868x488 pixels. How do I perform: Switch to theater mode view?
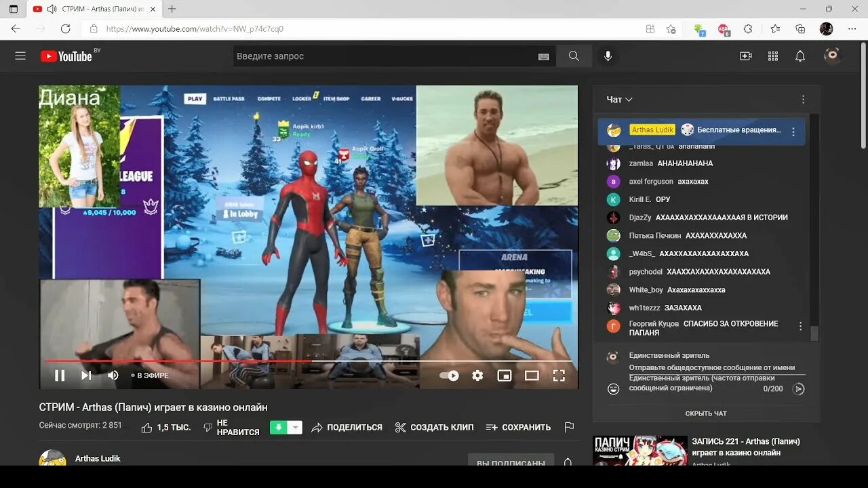tap(532, 375)
